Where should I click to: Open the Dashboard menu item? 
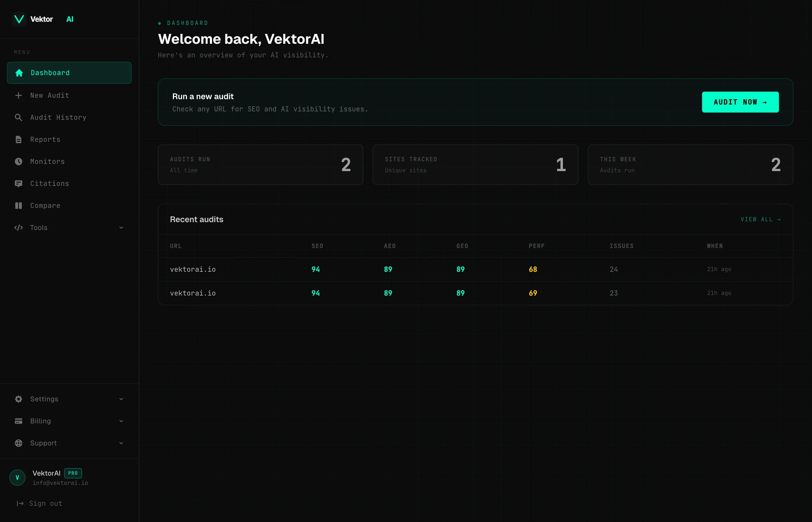tap(69, 72)
